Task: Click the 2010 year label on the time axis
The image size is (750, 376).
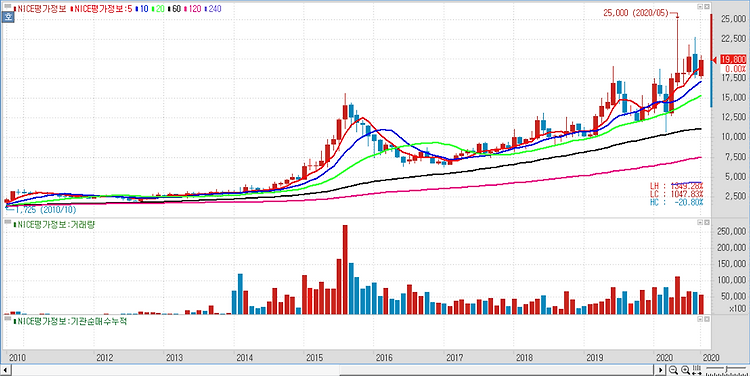Action: (x=18, y=357)
